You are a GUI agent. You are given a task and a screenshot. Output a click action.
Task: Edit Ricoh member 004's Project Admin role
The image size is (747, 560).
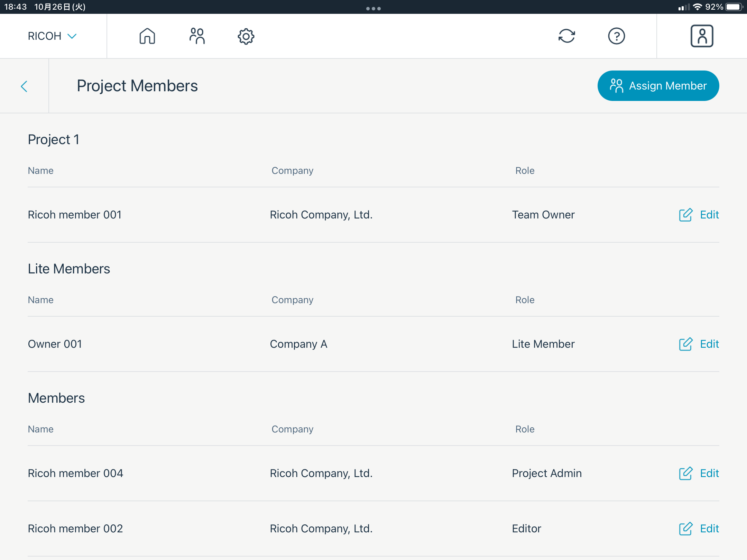pyautogui.click(x=699, y=473)
